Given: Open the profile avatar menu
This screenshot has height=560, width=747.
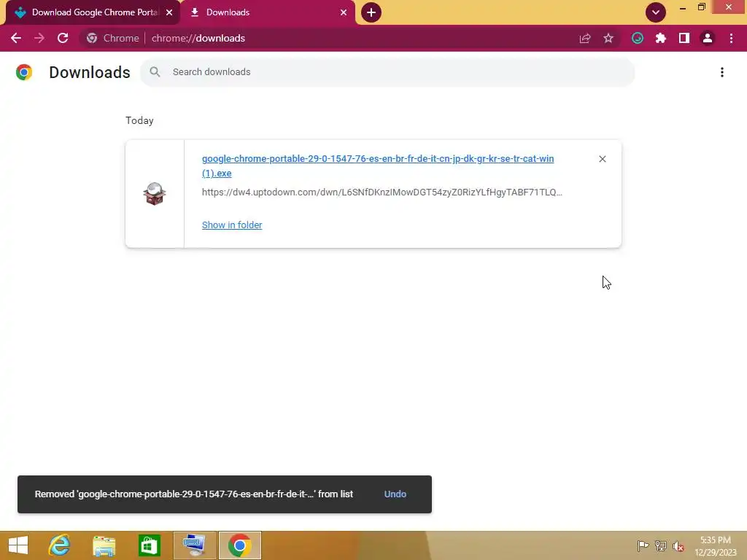Looking at the screenshot, I should click(708, 38).
